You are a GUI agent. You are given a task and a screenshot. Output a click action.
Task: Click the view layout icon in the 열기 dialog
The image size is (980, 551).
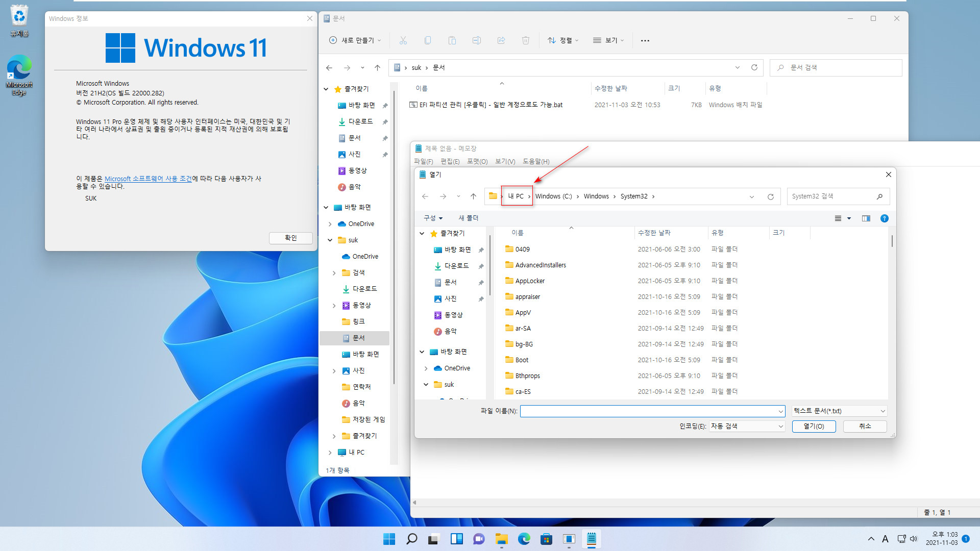coord(838,218)
